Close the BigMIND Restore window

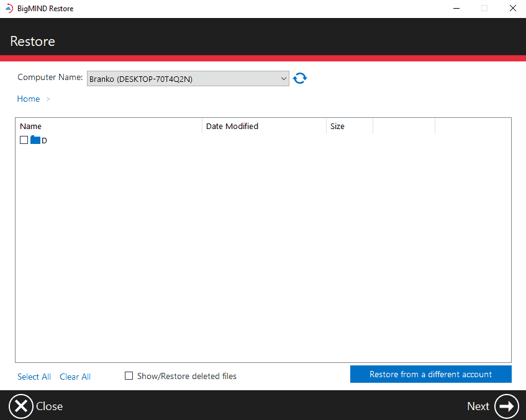click(x=512, y=9)
